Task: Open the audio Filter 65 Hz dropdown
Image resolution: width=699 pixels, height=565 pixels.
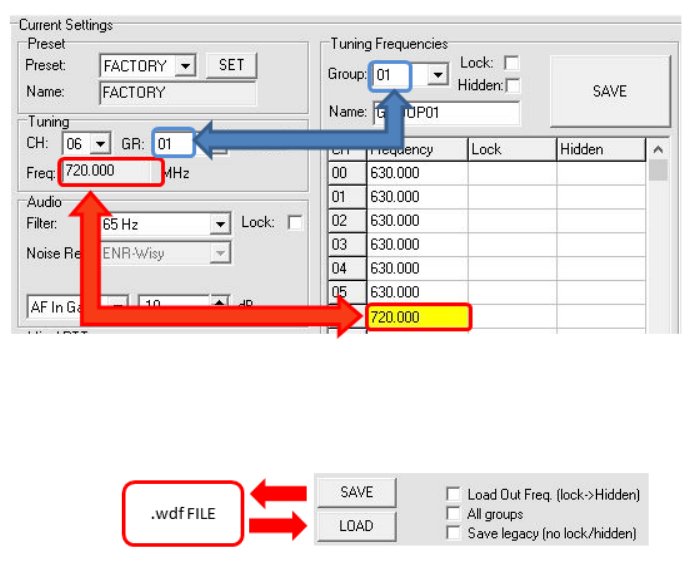Action: [x=220, y=224]
